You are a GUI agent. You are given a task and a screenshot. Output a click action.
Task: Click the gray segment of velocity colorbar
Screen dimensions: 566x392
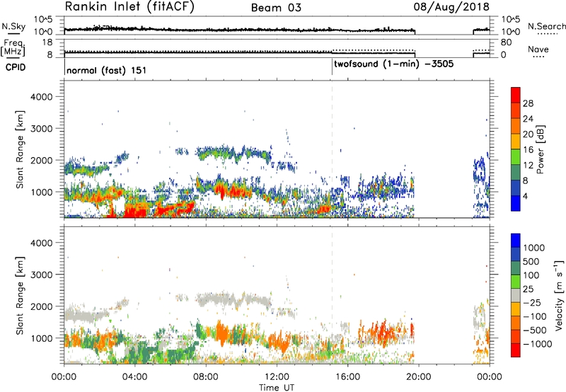point(516,295)
